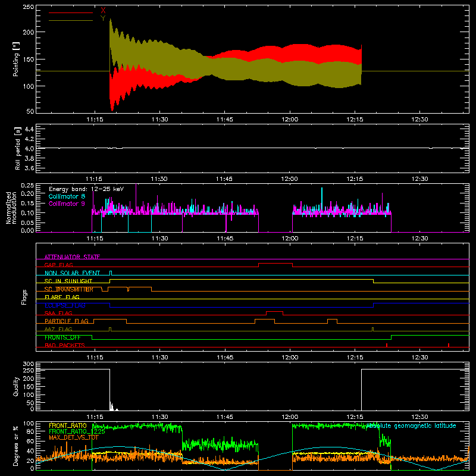This screenshot has height=476, width=476.
Task: Click the 'Collimator 9' legend entry
Action: (67, 203)
